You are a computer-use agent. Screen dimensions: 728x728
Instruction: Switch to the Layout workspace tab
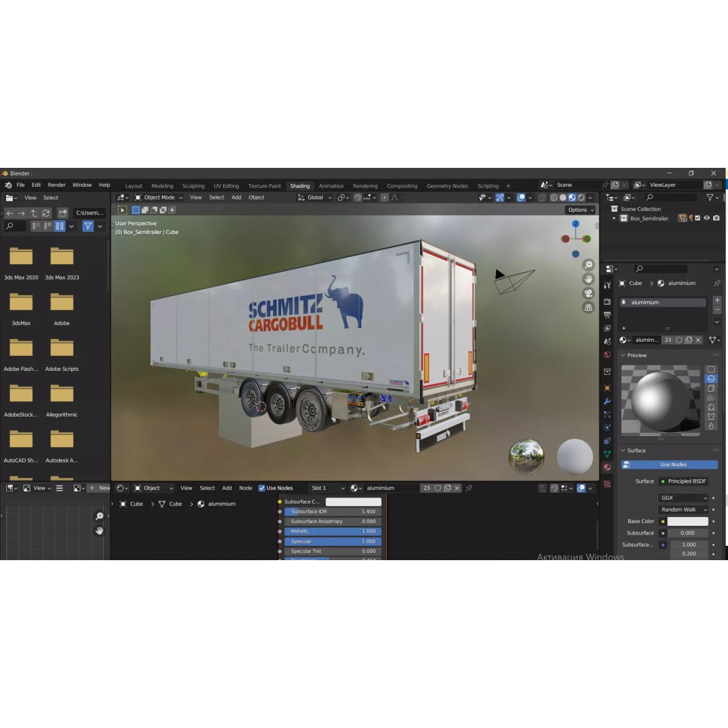tap(133, 186)
